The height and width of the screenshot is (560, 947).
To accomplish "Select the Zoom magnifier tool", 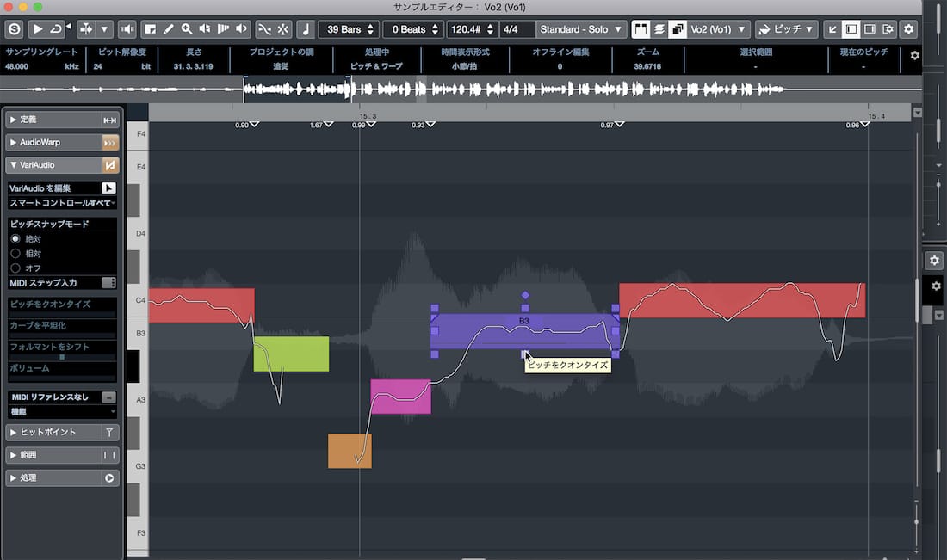I will click(187, 29).
